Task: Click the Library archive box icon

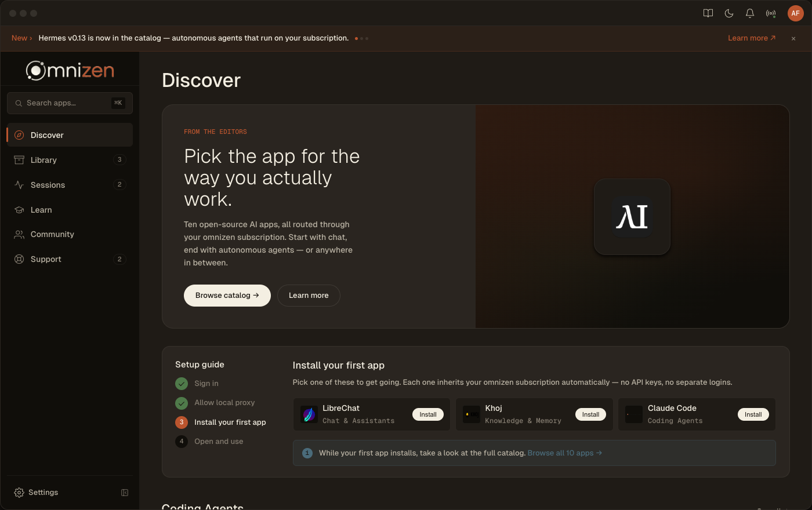Action: [19, 160]
